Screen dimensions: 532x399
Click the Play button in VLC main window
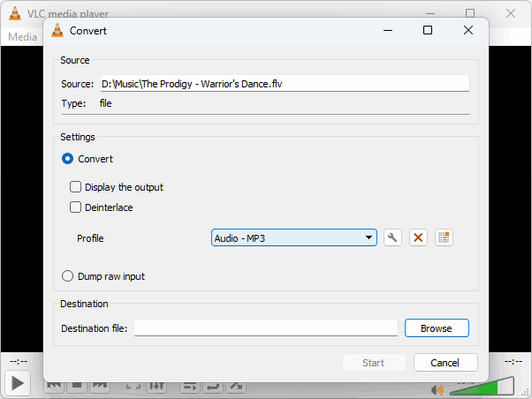tap(18, 383)
